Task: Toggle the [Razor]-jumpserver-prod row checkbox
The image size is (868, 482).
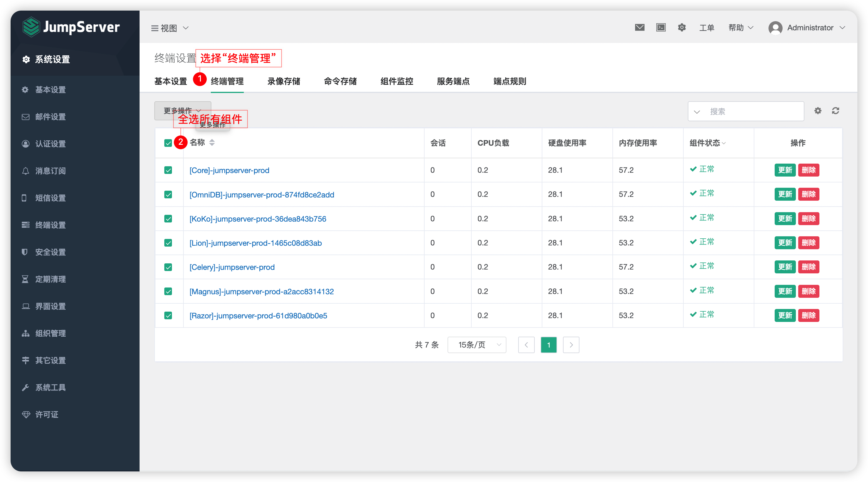Action: point(168,316)
